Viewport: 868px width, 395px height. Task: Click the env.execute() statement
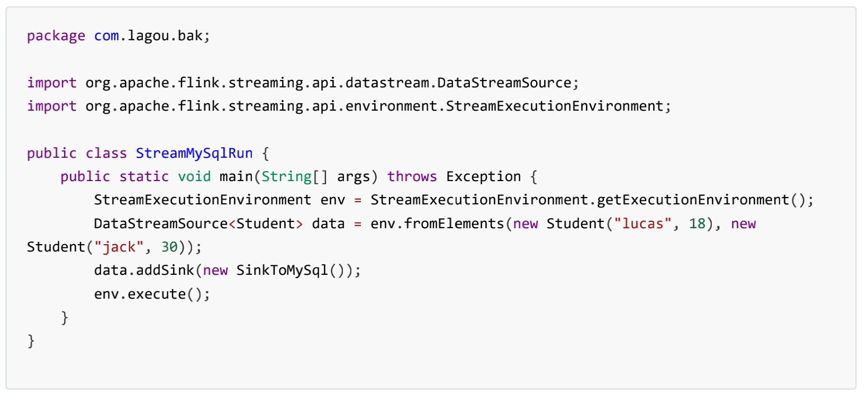[152, 294]
